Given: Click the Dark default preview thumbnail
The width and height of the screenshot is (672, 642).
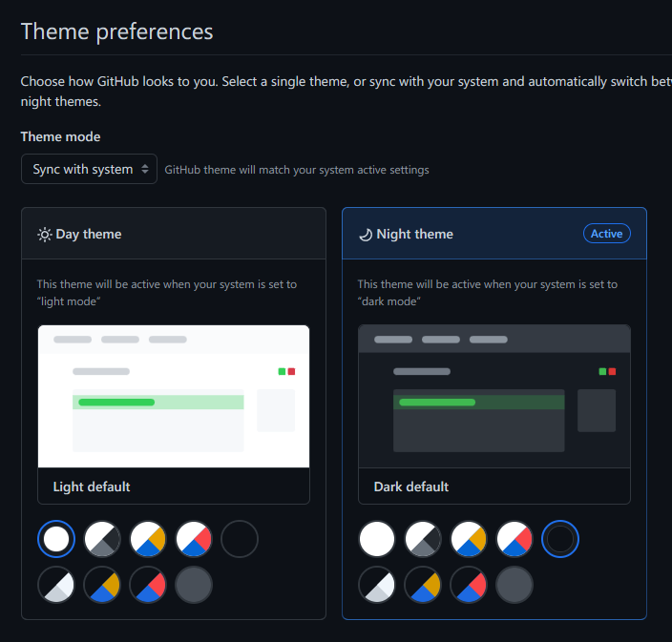Looking at the screenshot, I should pos(494,396).
